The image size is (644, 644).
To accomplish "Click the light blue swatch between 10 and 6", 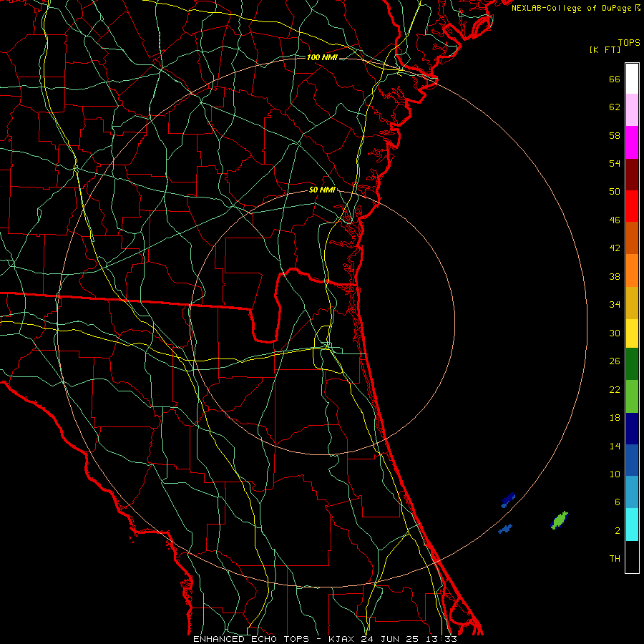I will (x=632, y=492).
